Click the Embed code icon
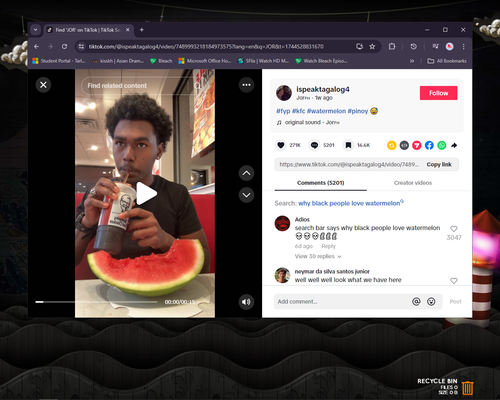Viewport: 500px width, 400px height. [x=404, y=145]
